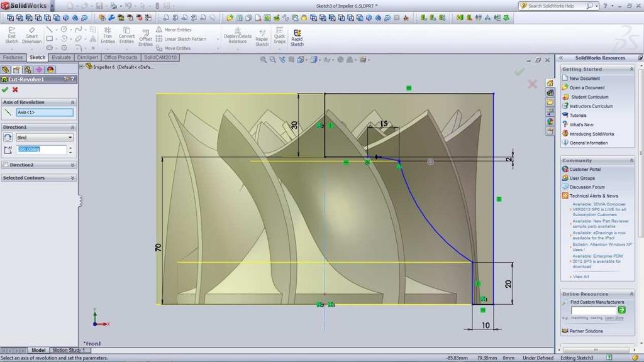Open Display/Delete Relations tool
This screenshot has width=644, height=362.
(237, 35)
